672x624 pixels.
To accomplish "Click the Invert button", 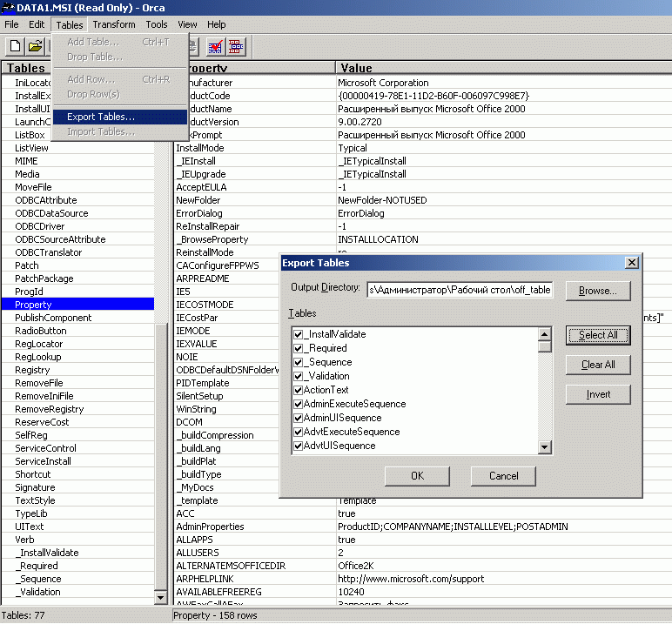I will 598,394.
